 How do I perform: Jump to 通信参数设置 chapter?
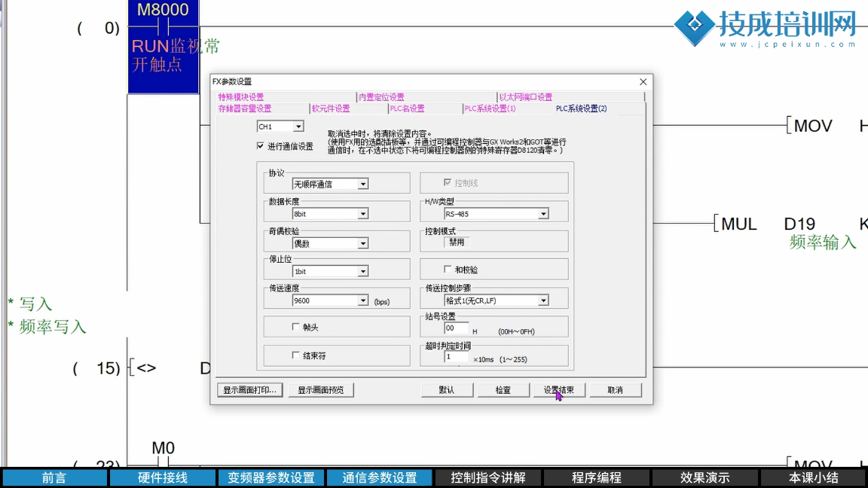[380, 477]
